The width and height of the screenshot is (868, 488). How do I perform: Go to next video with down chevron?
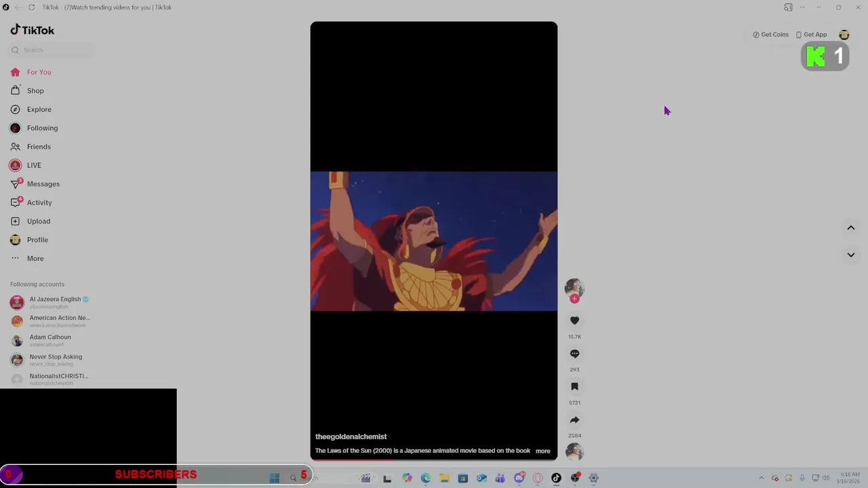point(850,255)
